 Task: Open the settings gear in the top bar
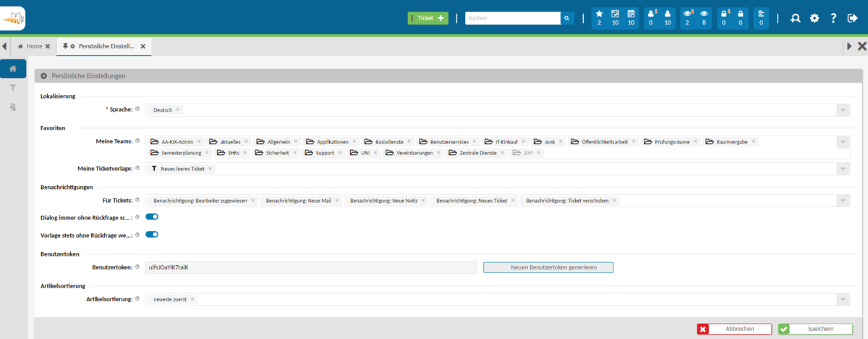coord(814,18)
